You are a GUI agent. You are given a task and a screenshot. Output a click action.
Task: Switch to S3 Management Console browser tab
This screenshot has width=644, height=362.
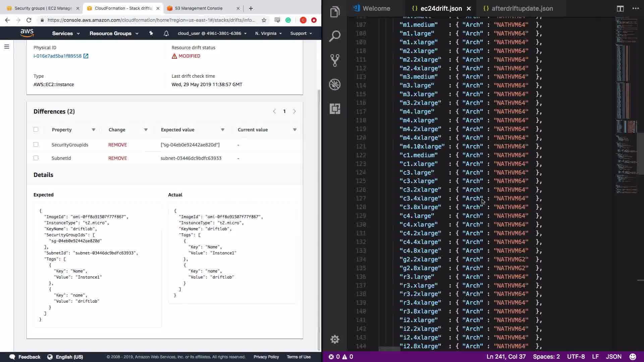(x=199, y=8)
